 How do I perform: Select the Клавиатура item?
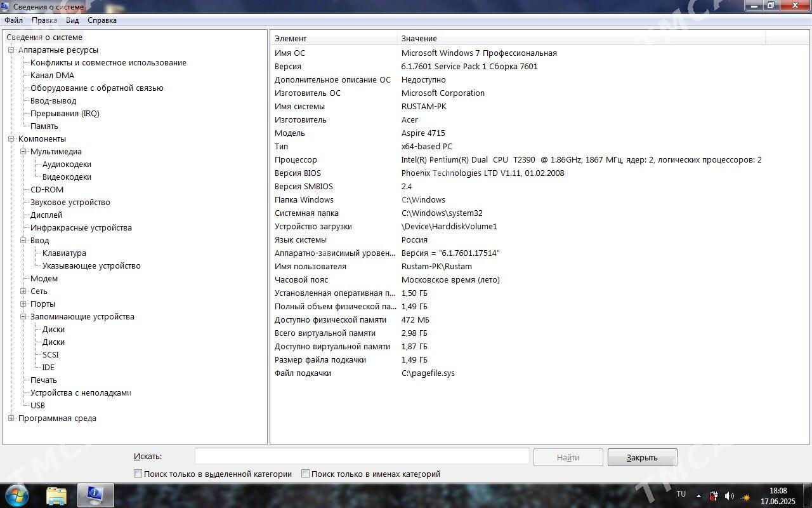pyautogui.click(x=64, y=253)
